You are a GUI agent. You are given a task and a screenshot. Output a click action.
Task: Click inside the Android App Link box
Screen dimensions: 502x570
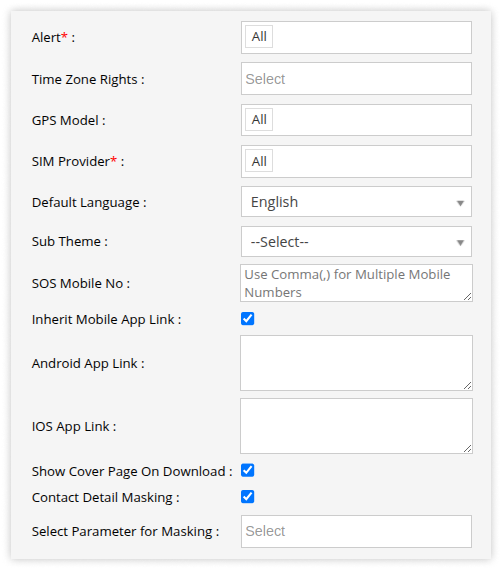(x=356, y=363)
